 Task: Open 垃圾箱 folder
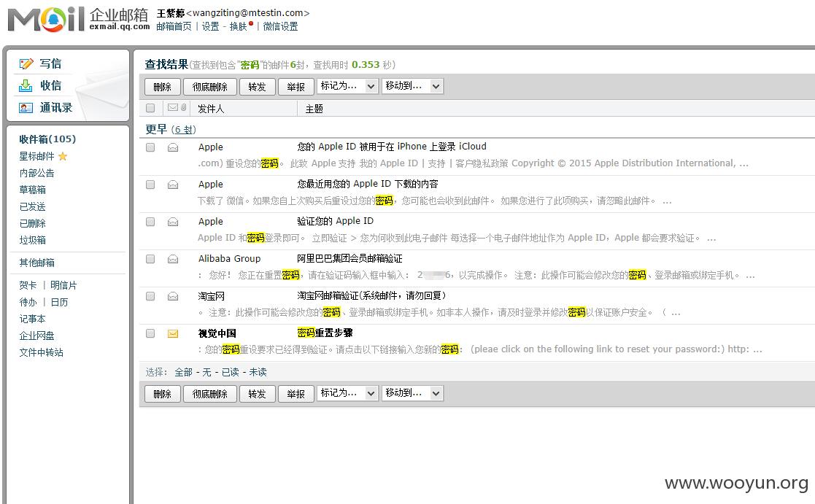[32, 240]
